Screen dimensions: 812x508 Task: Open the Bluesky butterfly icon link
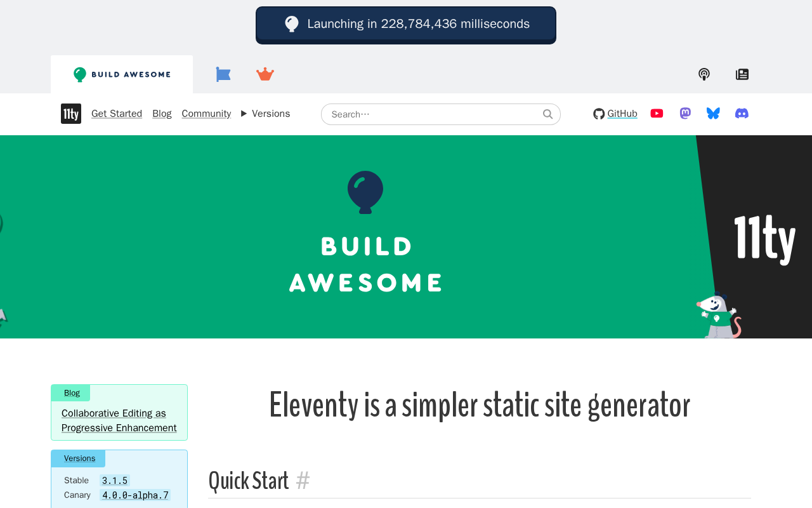point(713,114)
